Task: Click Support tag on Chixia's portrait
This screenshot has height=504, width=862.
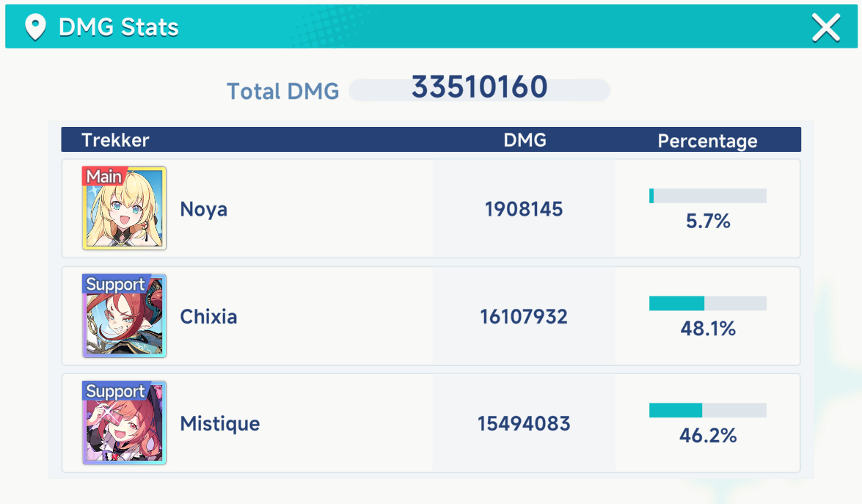Action: [x=115, y=284]
